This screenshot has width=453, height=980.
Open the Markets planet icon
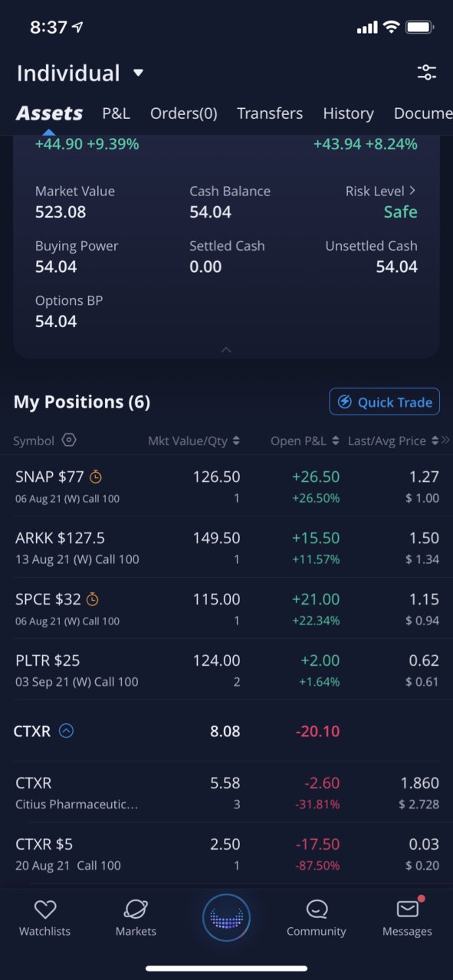point(136,910)
